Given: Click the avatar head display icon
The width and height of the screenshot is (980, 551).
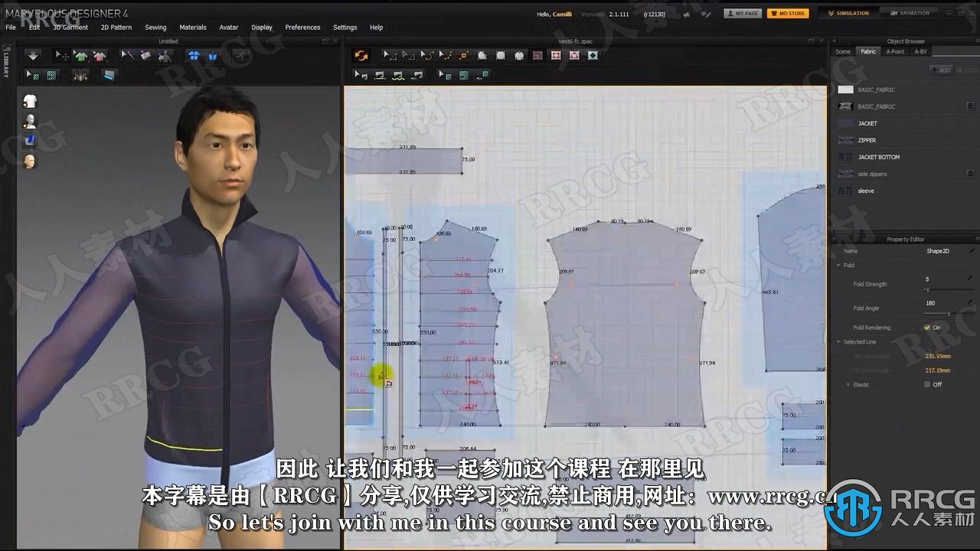Looking at the screenshot, I should point(30,161).
